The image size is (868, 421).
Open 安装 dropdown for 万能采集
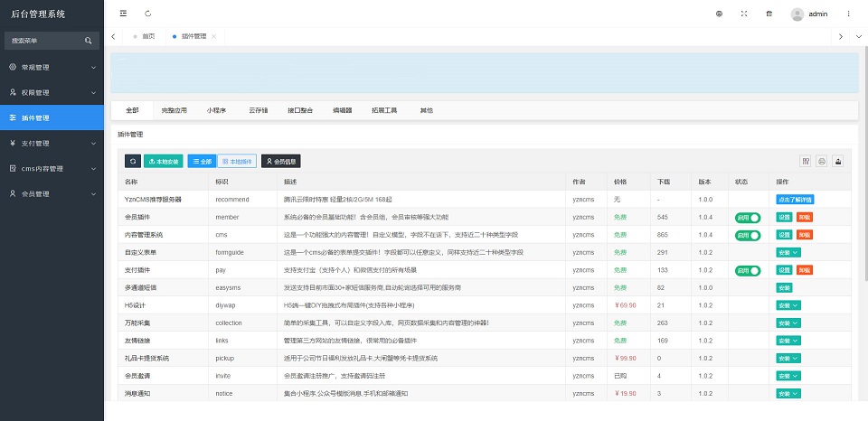(788, 323)
